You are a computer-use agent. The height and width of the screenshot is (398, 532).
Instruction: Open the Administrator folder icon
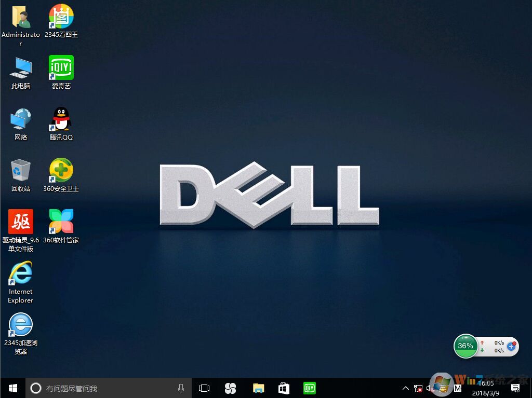point(21,18)
